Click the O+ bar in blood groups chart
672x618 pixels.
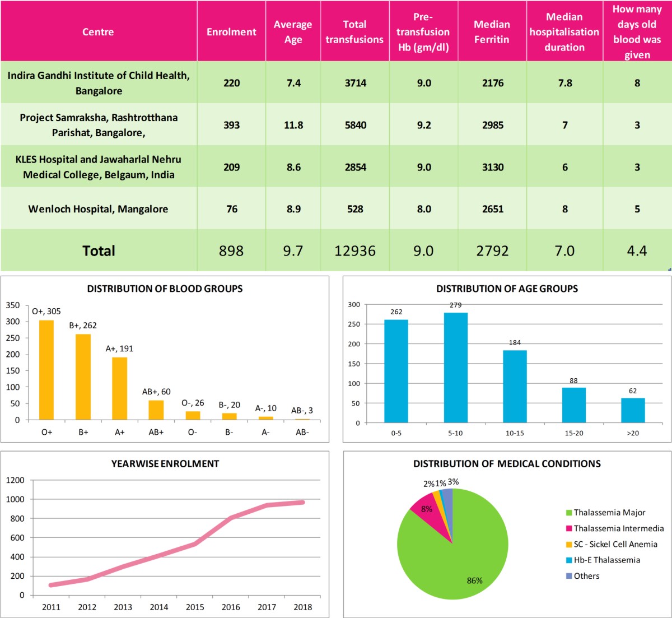46,370
